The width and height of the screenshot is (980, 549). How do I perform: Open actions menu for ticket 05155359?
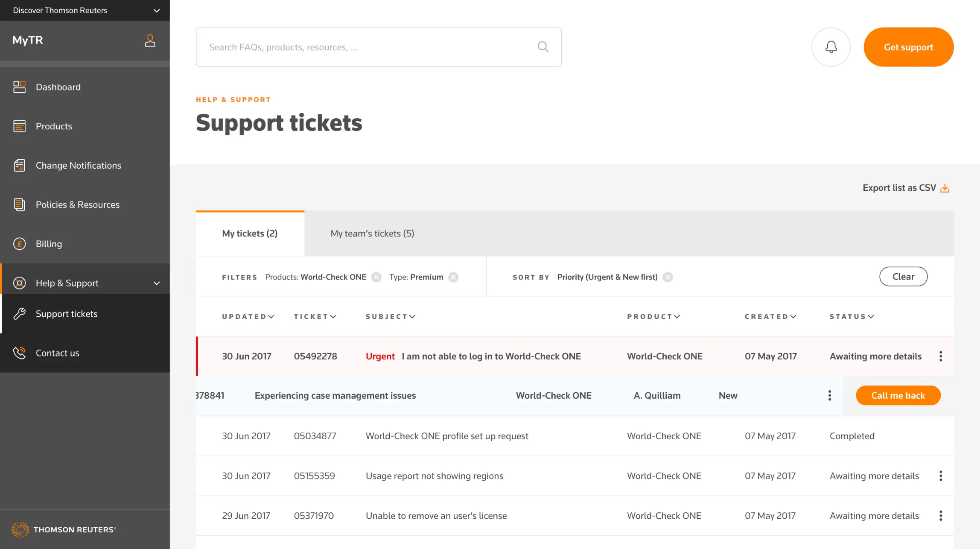(x=940, y=476)
